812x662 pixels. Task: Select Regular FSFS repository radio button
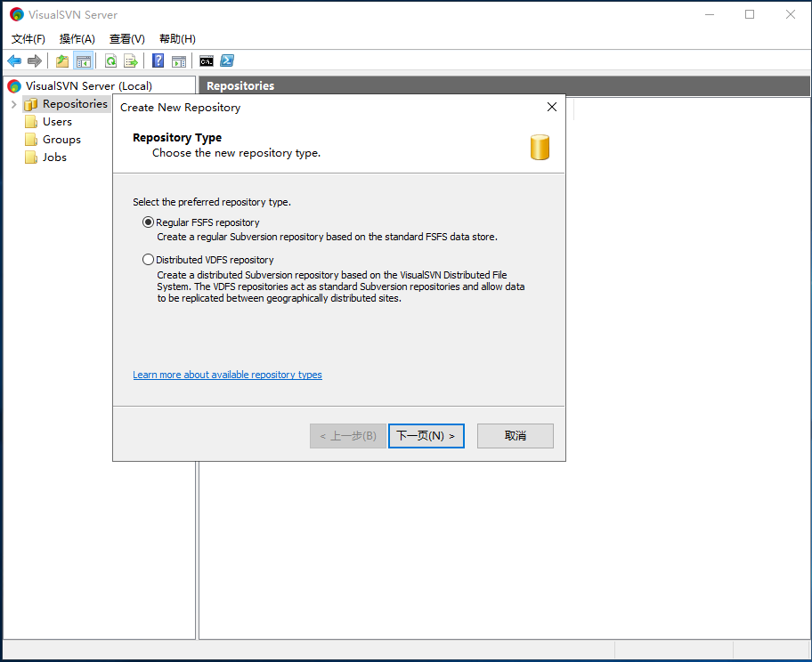point(148,222)
